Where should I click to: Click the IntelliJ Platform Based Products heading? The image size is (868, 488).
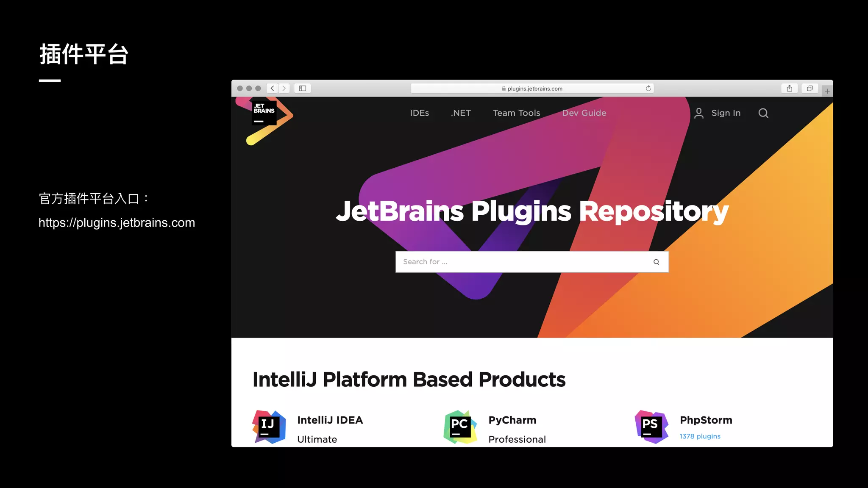click(x=409, y=380)
